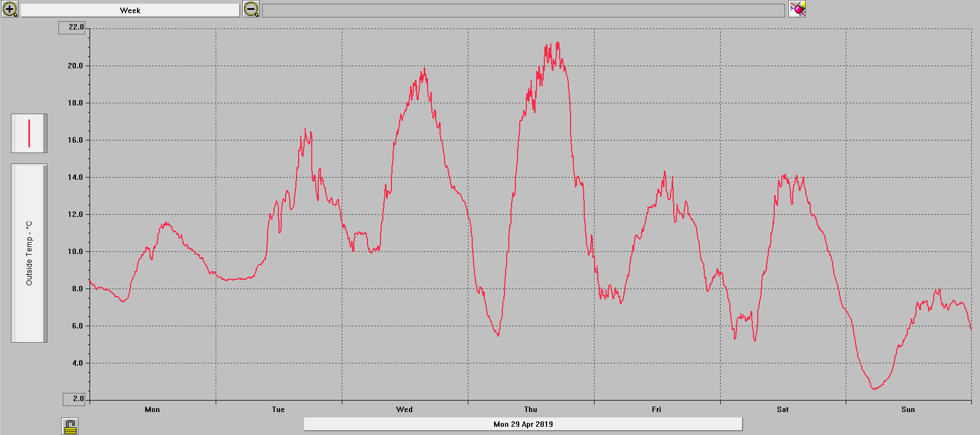Click the Sat label on the time axis
The image size is (980, 435).
[783, 409]
